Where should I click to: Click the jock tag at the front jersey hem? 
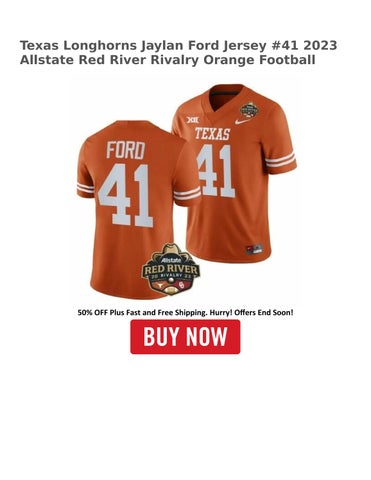click(x=254, y=249)
